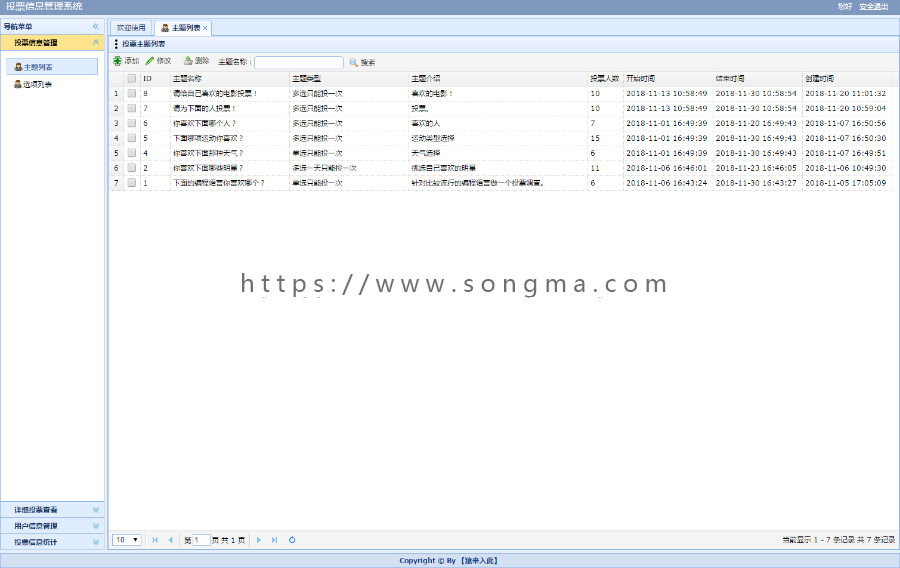The image size is (900, 568).
Task: Click the vote count cell 11
Action: pos(595,168)
